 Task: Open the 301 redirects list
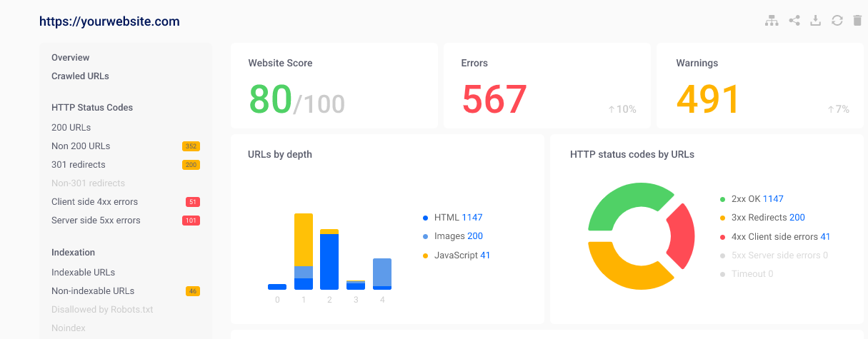coord(79,165)
